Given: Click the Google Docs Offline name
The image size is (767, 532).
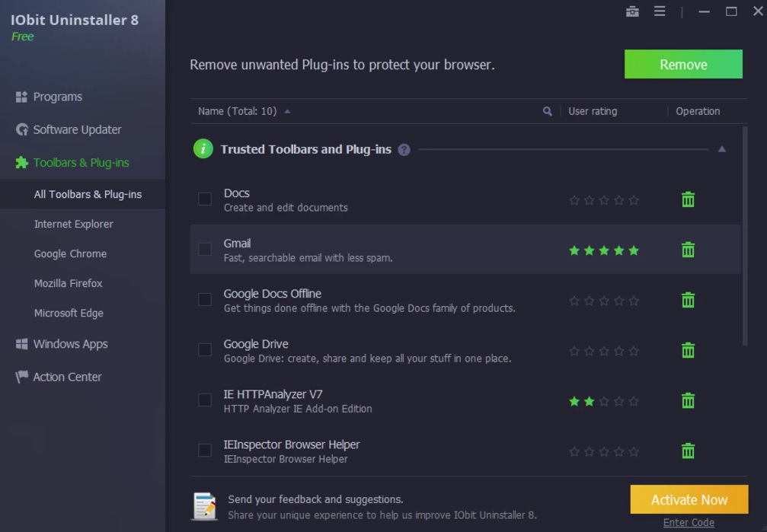Looking at the screenshot, I should (x=273, y=293).
